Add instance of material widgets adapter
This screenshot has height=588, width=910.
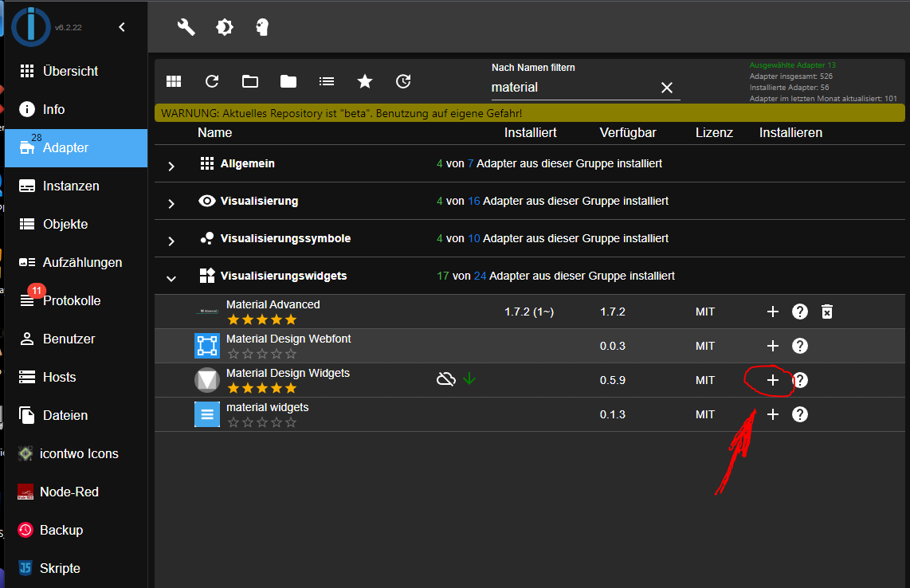[772, 414]
